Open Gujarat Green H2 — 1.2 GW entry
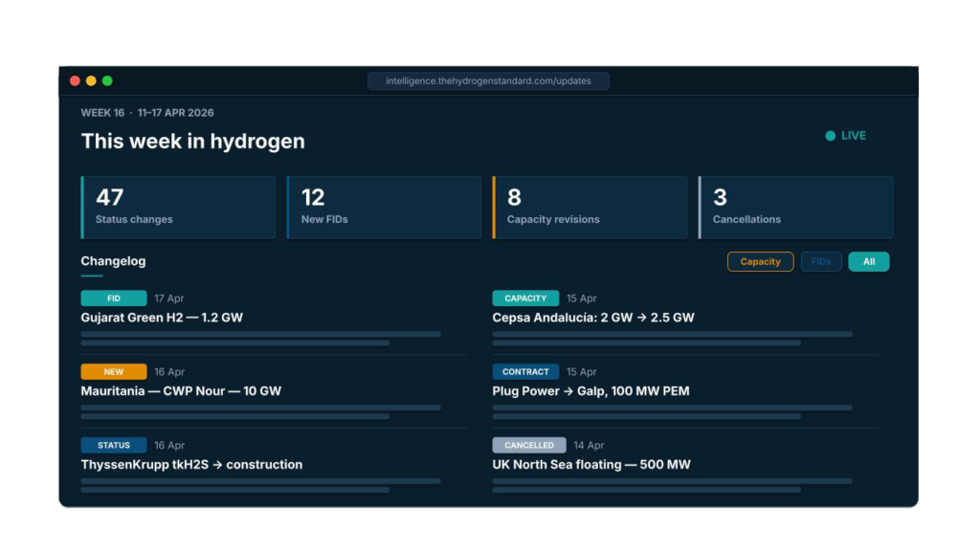The image size is (980, 551). click(x=162, y=318)
